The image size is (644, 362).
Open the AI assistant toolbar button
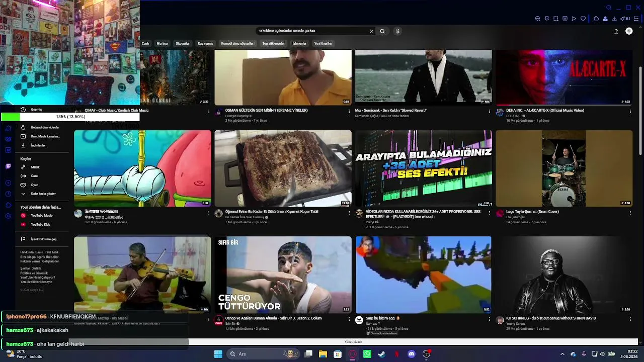[625, 19]
